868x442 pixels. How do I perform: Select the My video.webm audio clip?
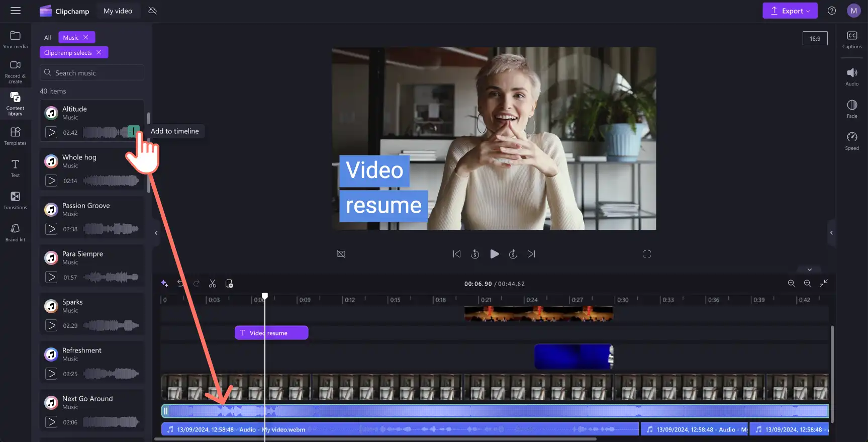pos(400,429)
